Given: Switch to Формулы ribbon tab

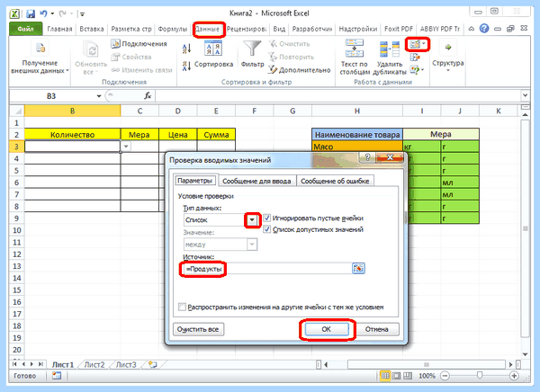Looking at the screenshot, I should 172,29.
